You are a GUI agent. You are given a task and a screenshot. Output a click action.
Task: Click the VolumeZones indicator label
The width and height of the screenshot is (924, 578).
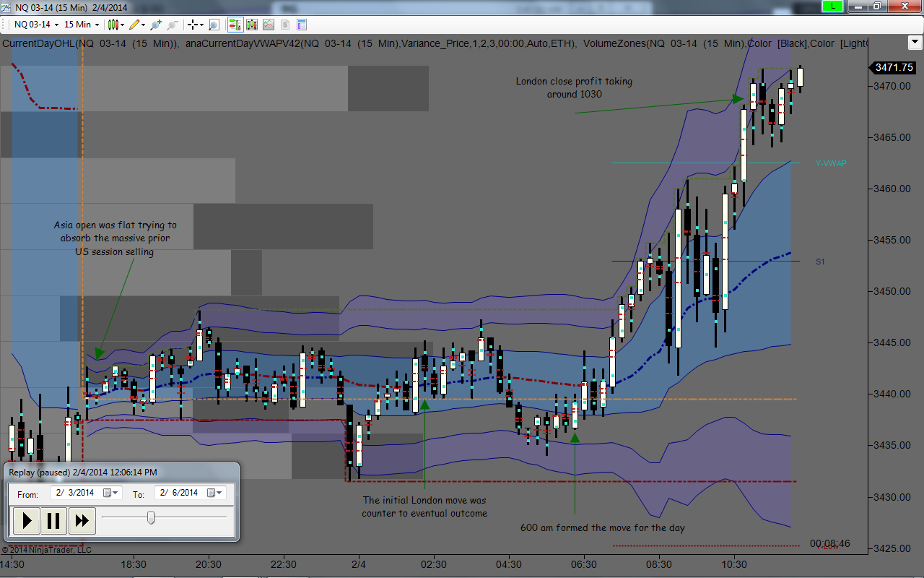point(725,43)
